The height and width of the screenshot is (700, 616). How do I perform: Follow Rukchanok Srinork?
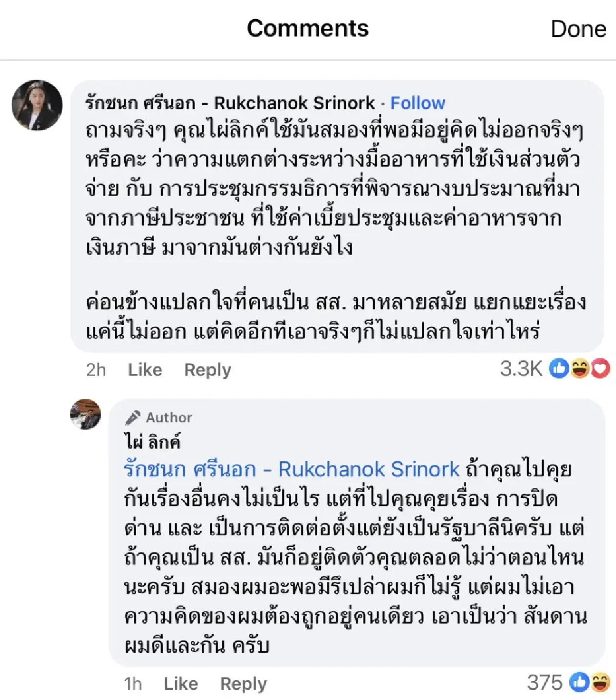tap(417, 103)
